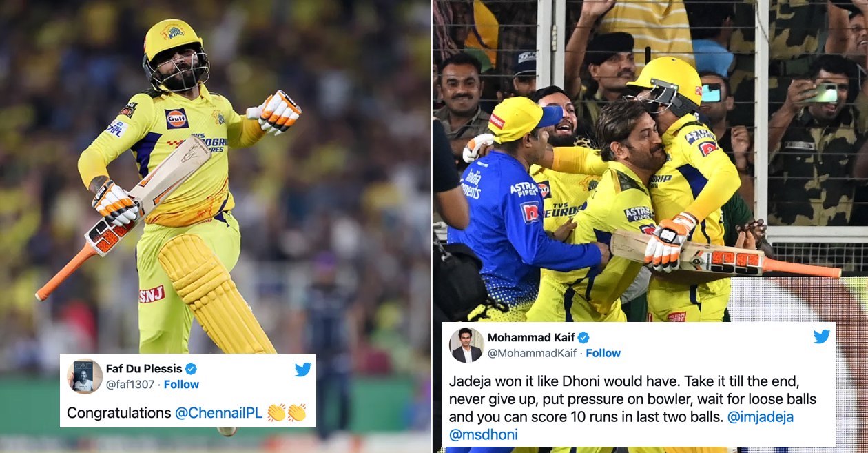Open the @ChennaiIPL mention link
Image resolution: width=868 pixels, height=453 pixels.
pos(219,414)
